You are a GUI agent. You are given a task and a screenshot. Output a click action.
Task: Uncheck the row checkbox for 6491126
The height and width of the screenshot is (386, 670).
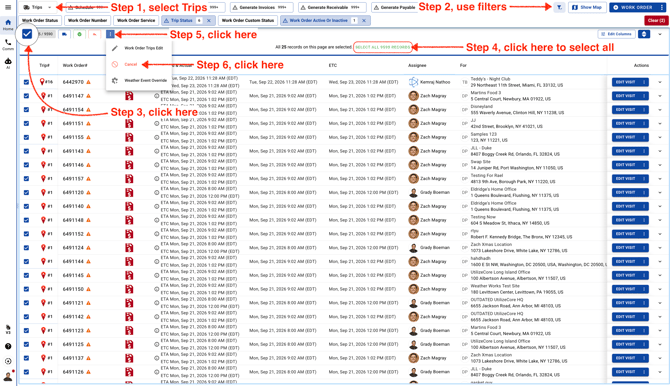(26, 372)
